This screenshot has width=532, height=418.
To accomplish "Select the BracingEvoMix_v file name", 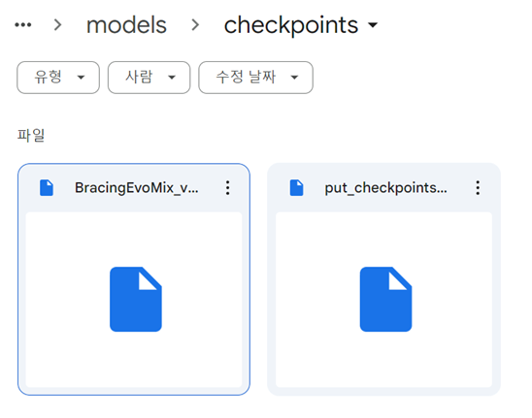I will click(x=137, y=187).
